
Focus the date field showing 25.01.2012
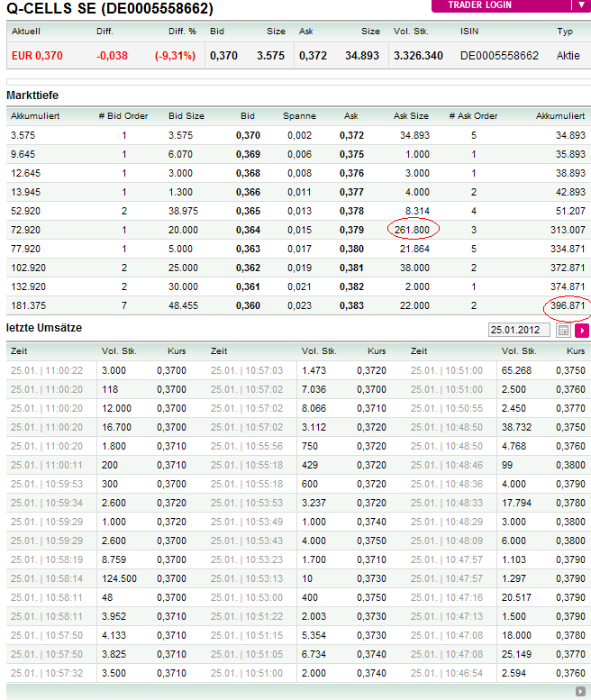(519, 330)
